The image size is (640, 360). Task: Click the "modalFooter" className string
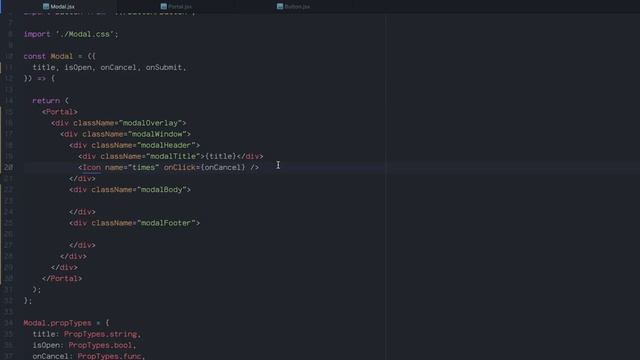(x=166, y=223)
